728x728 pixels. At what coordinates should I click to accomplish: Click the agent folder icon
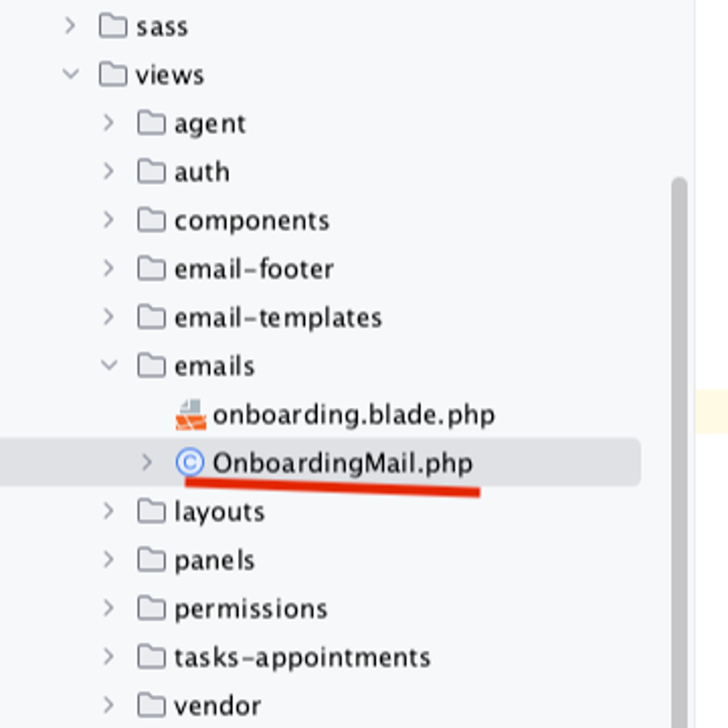tap(151, 123)
